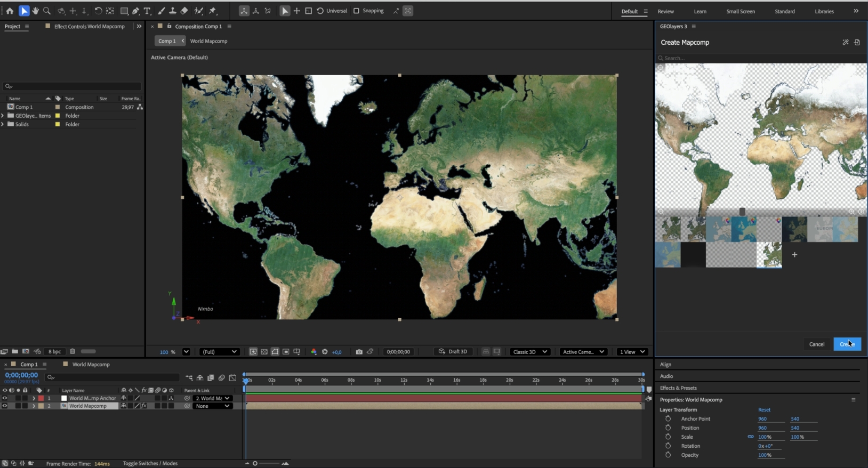Click Cancel in Create Mapcomp panel

(816, 344)
